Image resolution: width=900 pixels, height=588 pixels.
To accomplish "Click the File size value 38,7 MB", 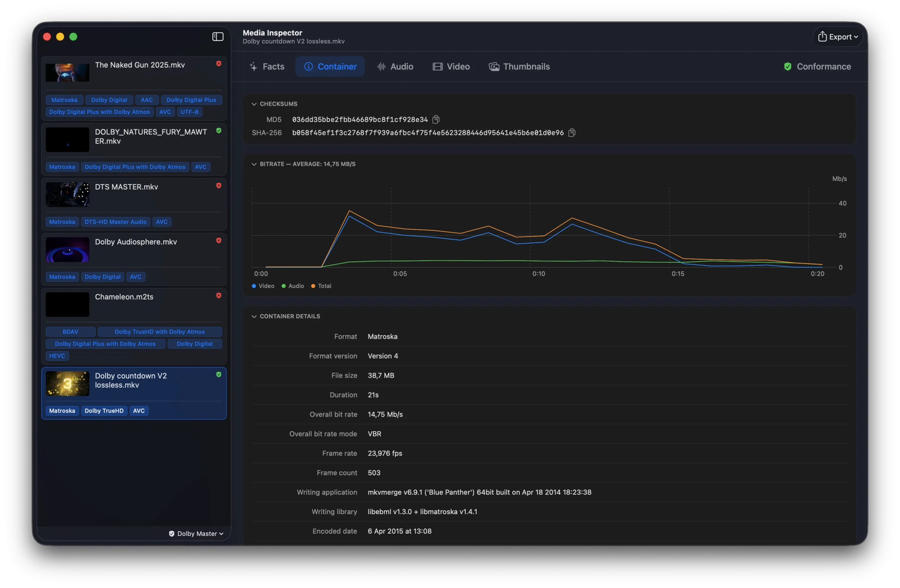I will click(381, 375).
